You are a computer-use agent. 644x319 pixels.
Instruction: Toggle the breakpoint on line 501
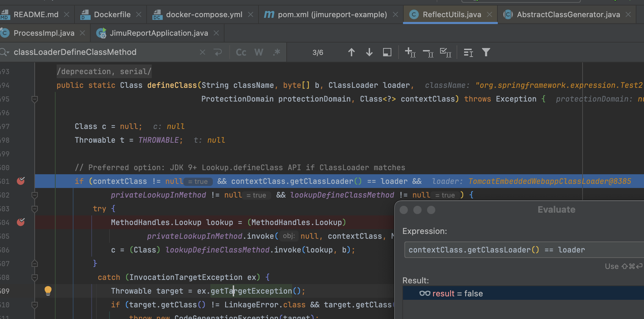(x=21, y=181)
